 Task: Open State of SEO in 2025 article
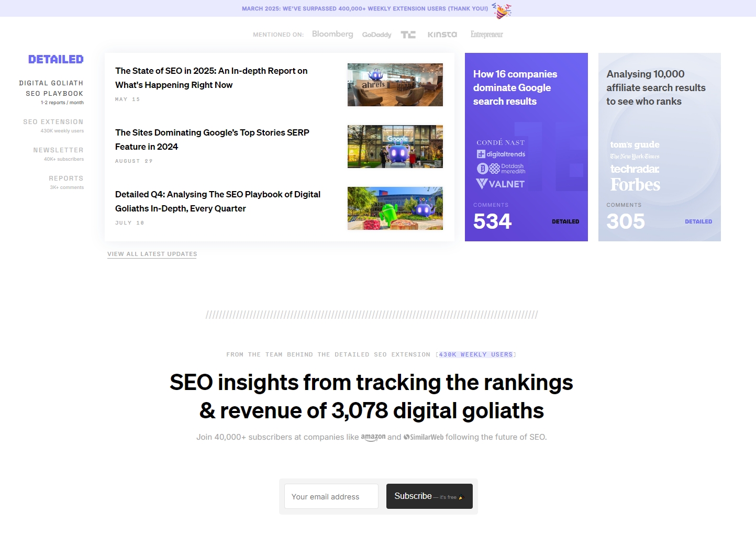pos(212,77)
